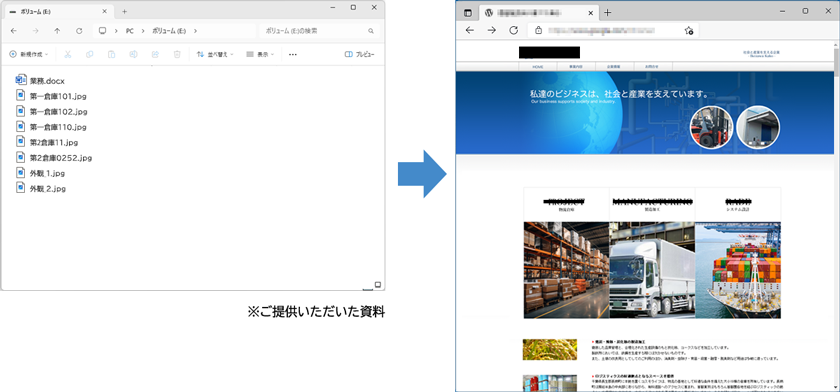Go forward in File Explorer

35,31
